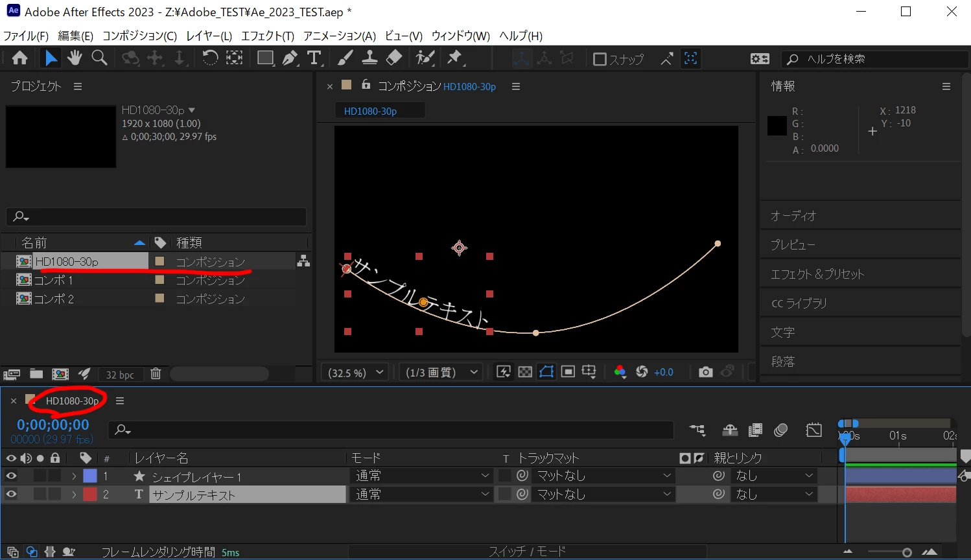Toggle visibility of サンプルテキスト layer
This screenshot has height=560, width=971.
(11, 494)
